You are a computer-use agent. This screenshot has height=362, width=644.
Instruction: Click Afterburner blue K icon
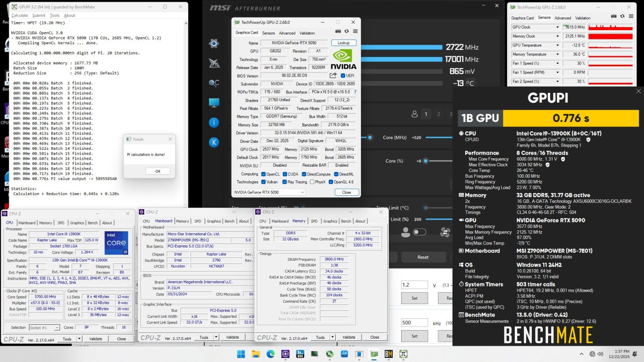pyautogui.click(x=214, y=142)
